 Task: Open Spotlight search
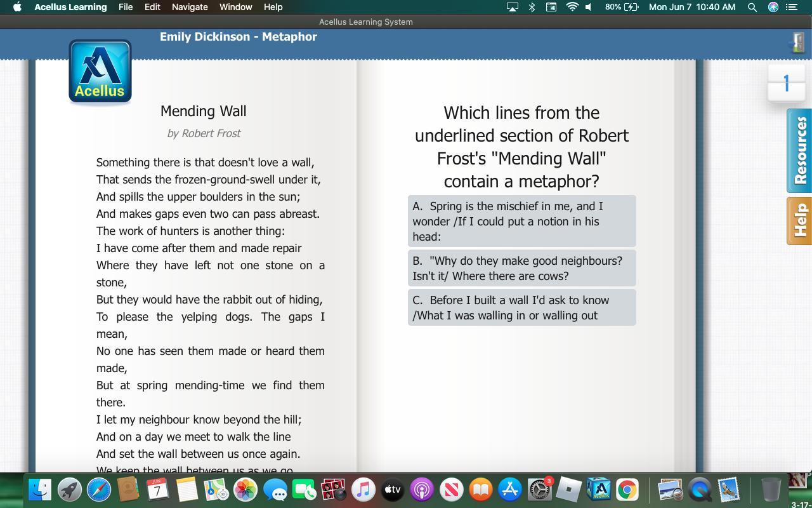(752, 7)
